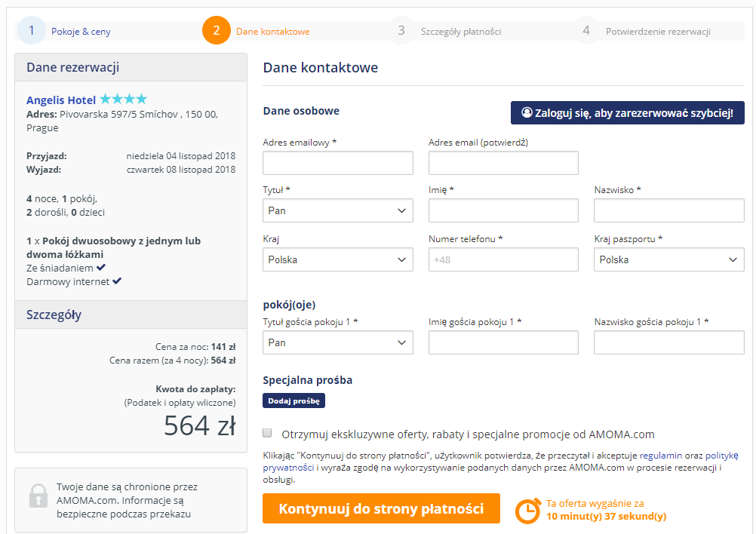Open the Kraj paszportu dropdown
The height and width of the screenshot is (534, 756).
point(668,259)
